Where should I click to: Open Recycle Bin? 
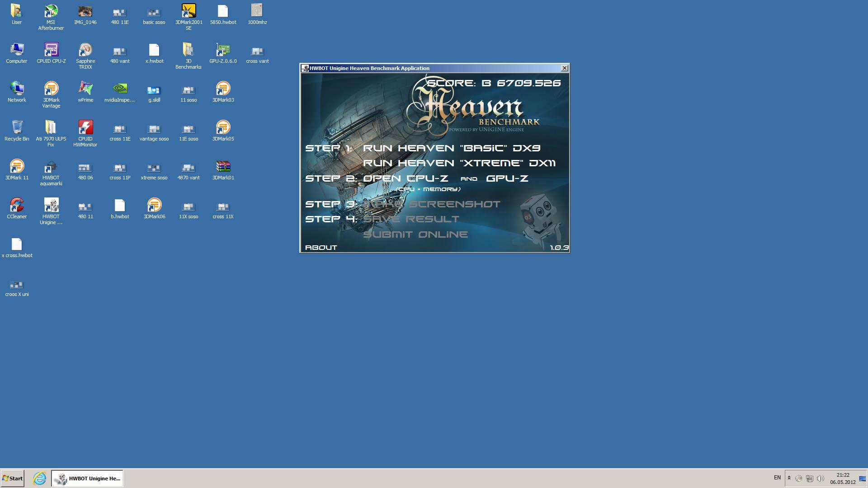coord(17,131)
